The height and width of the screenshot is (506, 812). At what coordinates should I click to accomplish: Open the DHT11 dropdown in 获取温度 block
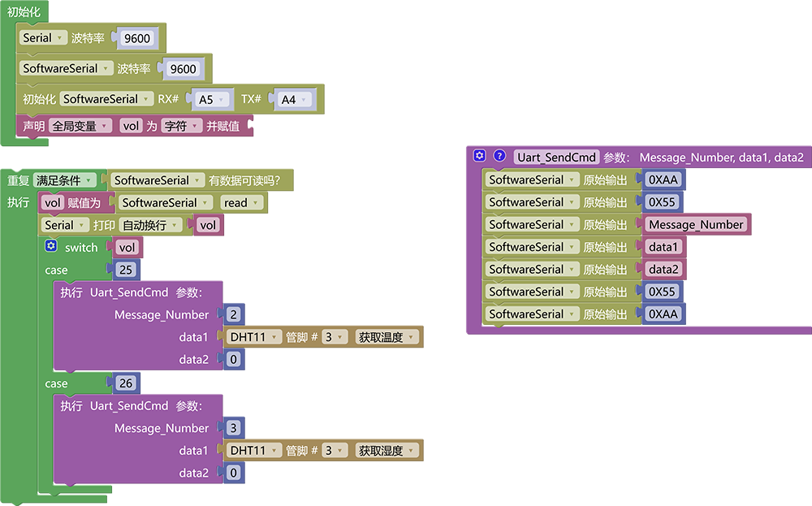(254, 337)
